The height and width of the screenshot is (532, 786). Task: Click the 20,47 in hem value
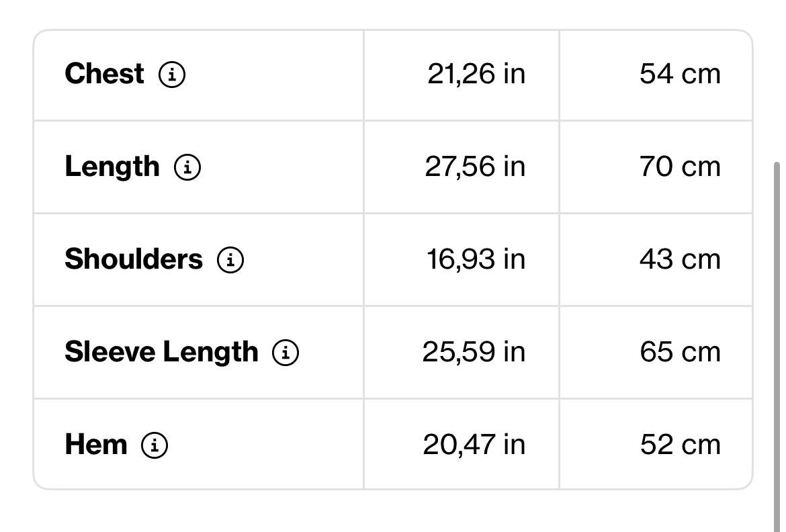pos(474,444)
